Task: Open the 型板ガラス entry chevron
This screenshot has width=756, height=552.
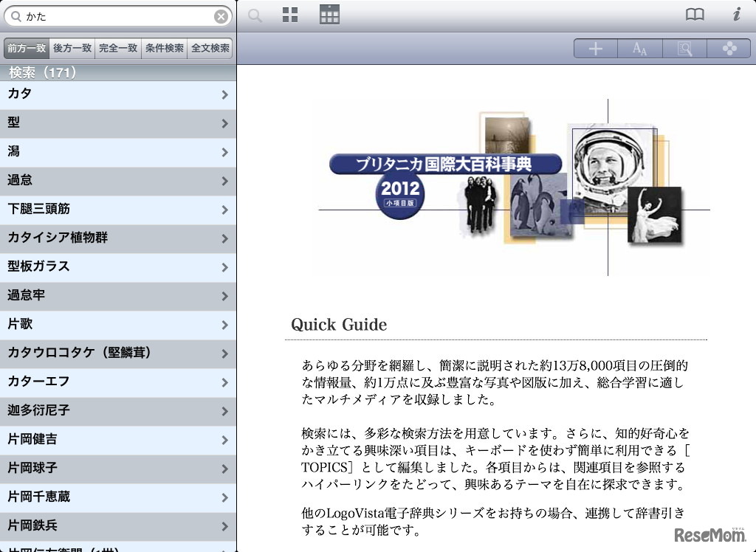Action: [224, 268]
